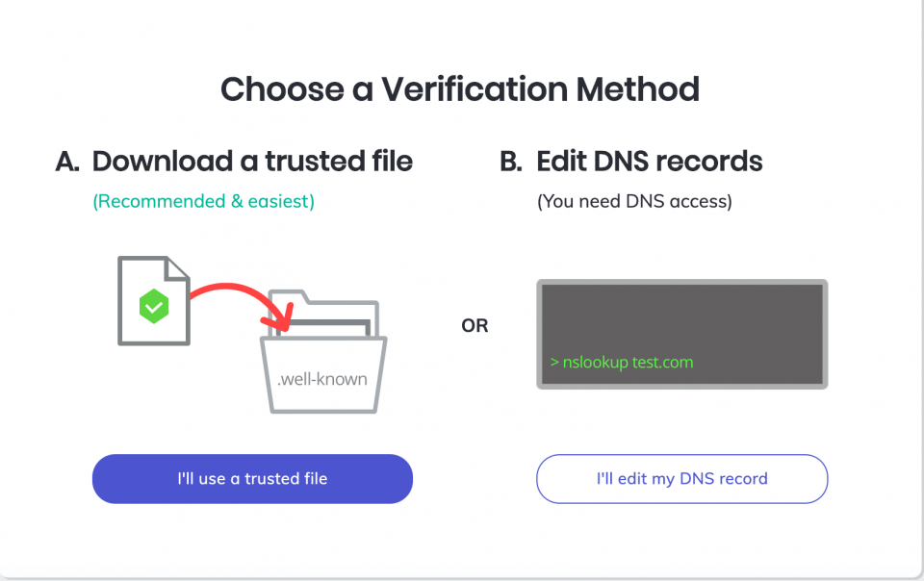Image resolution: width=924 pixels, height=581 pixels.
Task: Click the "B." option letter
Action: [511, 162]
